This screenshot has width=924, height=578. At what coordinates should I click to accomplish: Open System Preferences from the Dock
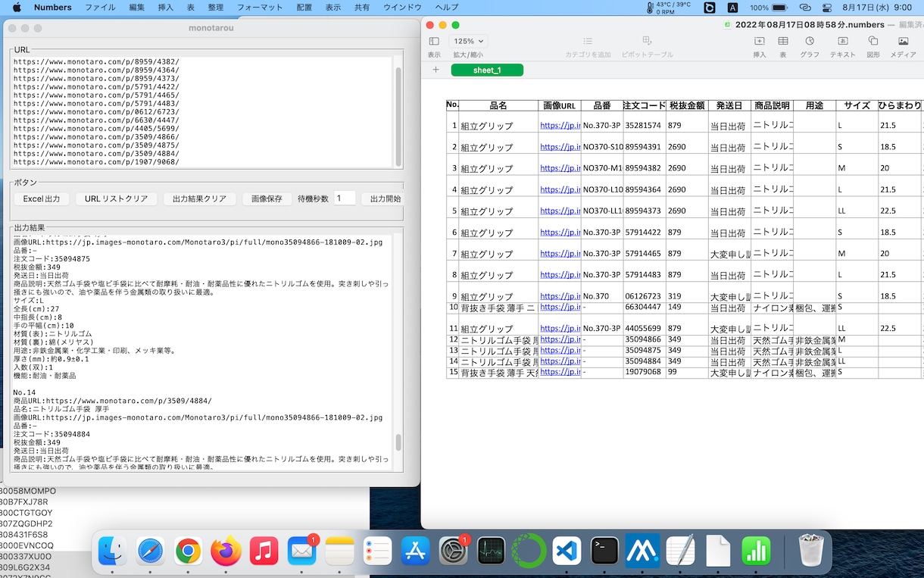[453, 551]
